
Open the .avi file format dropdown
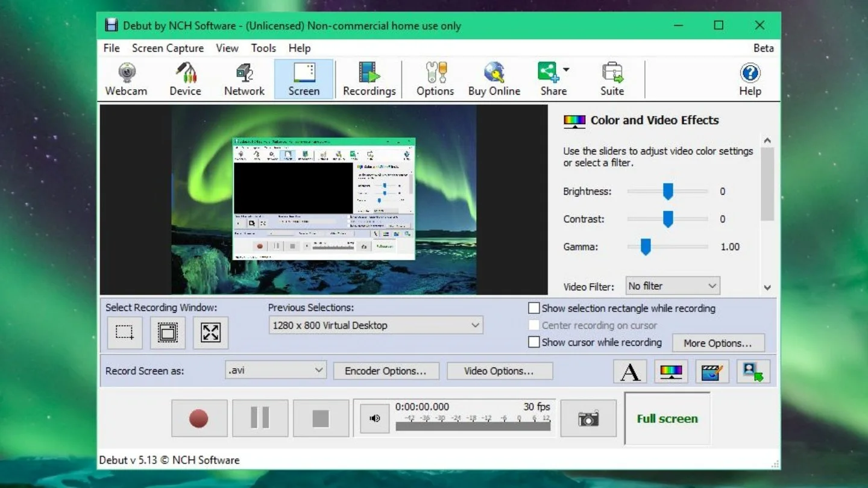(x=275, y=371)
